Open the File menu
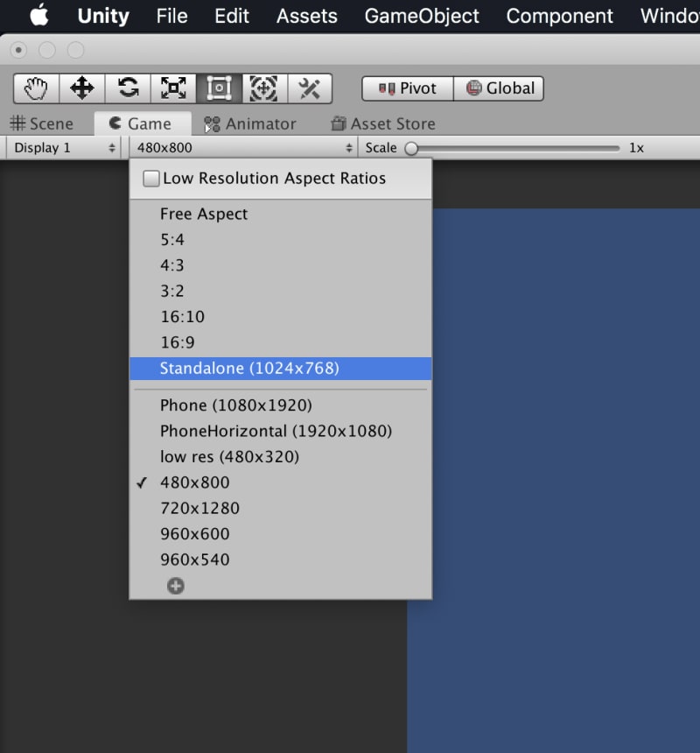This screenshot has height=753, width=700. (x=171, y=16)
